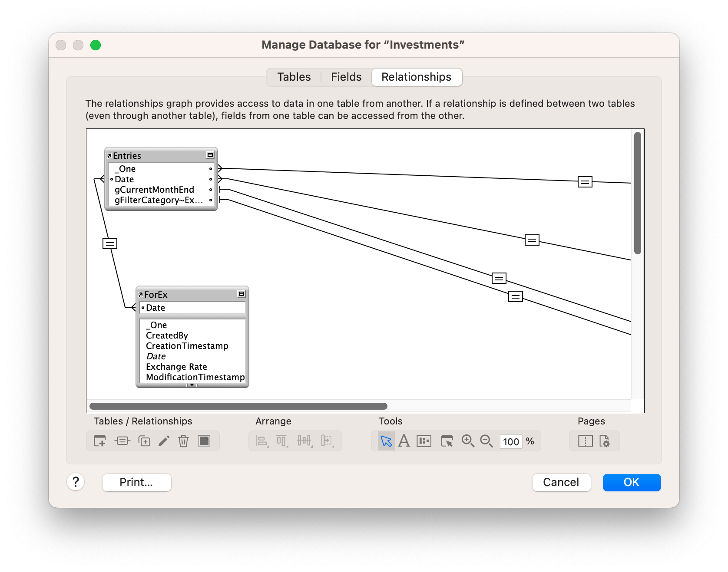Click the Add Table Occurrence icon
Viewport: 728px width, 572px height.
point(100,441)
